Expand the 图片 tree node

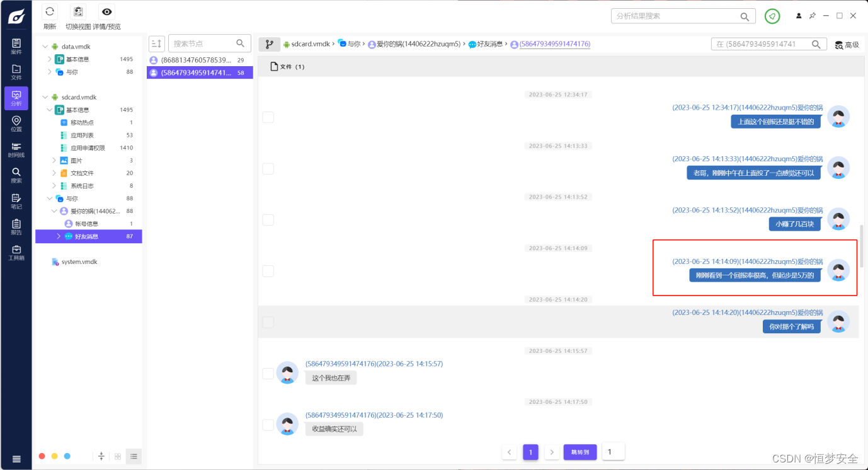pos(54,161)
